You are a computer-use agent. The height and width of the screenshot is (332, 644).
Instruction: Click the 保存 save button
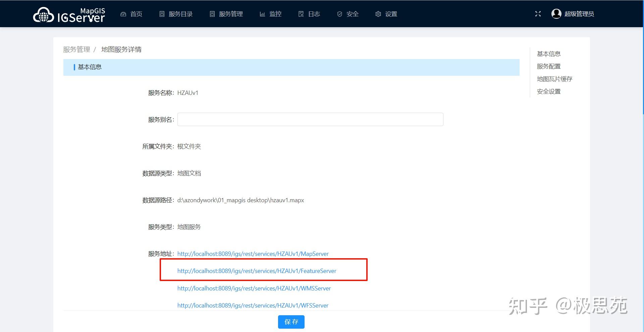(291, 322)
